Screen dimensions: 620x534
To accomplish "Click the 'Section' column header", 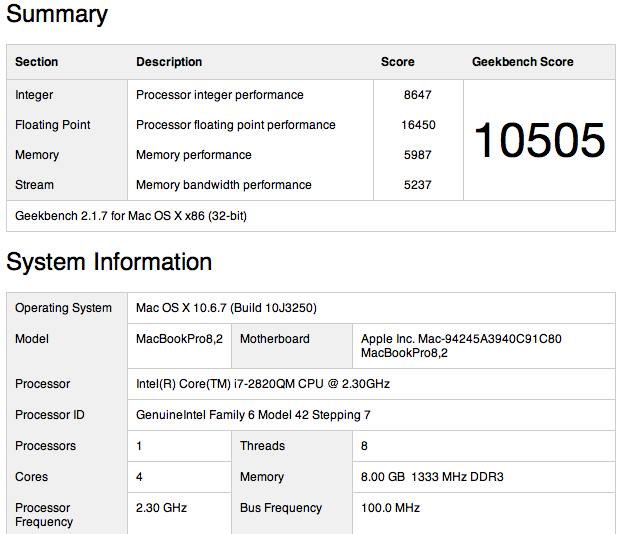I will click(x=36, y=62).
